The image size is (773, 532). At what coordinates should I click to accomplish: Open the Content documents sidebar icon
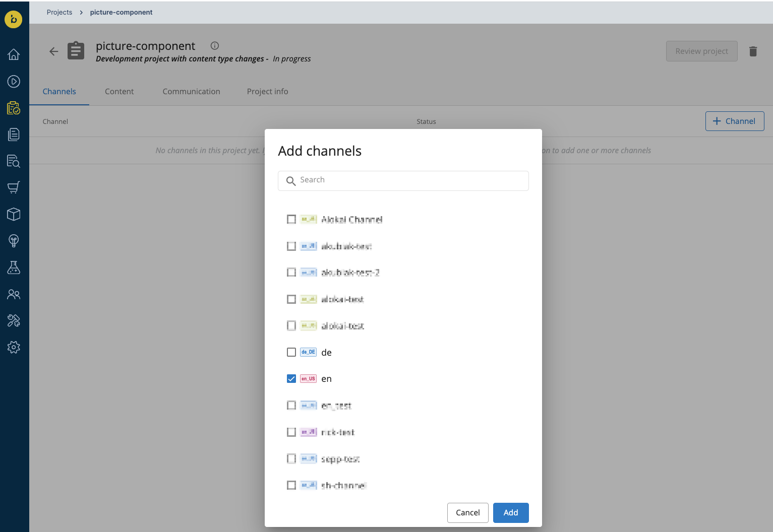click(14, 135)
